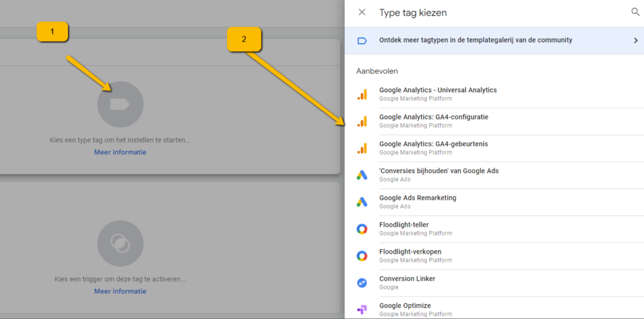Select Google Analytics - Universal Analytics tag type

494,94
